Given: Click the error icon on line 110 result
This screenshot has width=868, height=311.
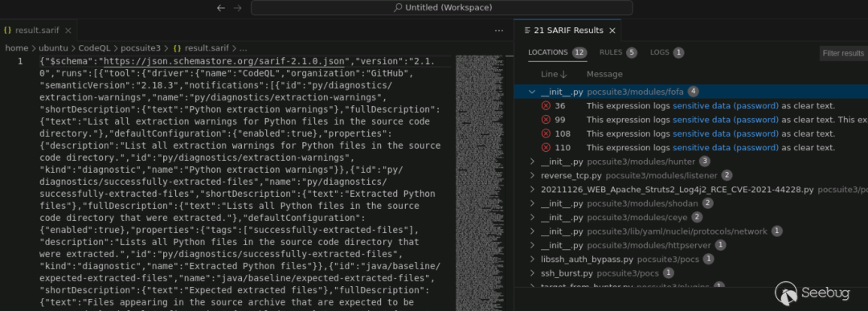Looking at the screenshot, I should pos(546,147).
